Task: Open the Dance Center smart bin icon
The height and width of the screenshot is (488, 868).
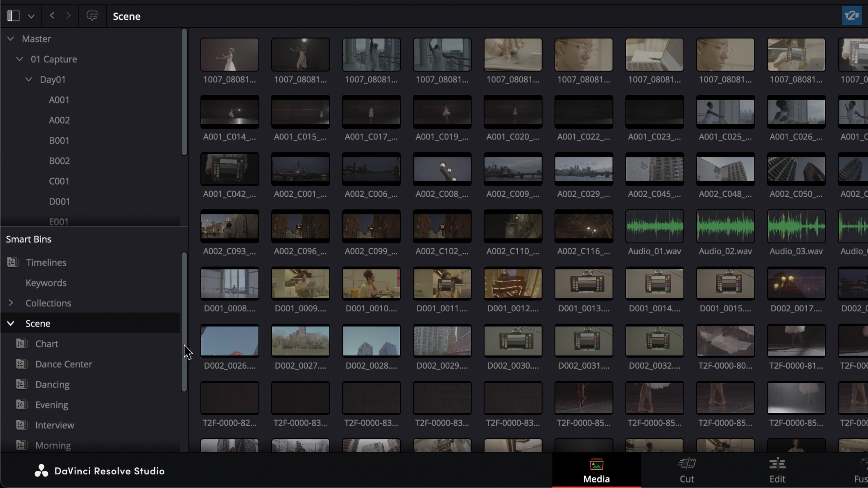Action: click(22, 364)
